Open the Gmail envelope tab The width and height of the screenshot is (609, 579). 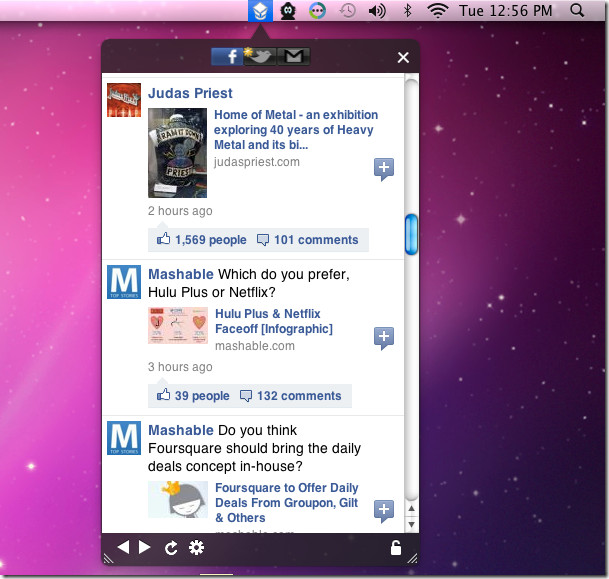(x=294, y=57)
